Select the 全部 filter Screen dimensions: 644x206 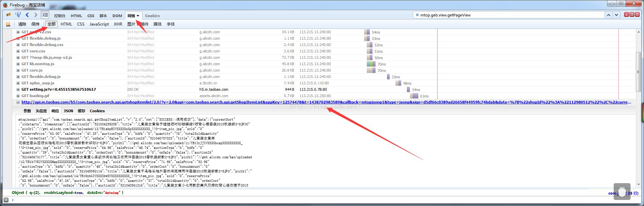pyautogui.click(x=52, y=24)
